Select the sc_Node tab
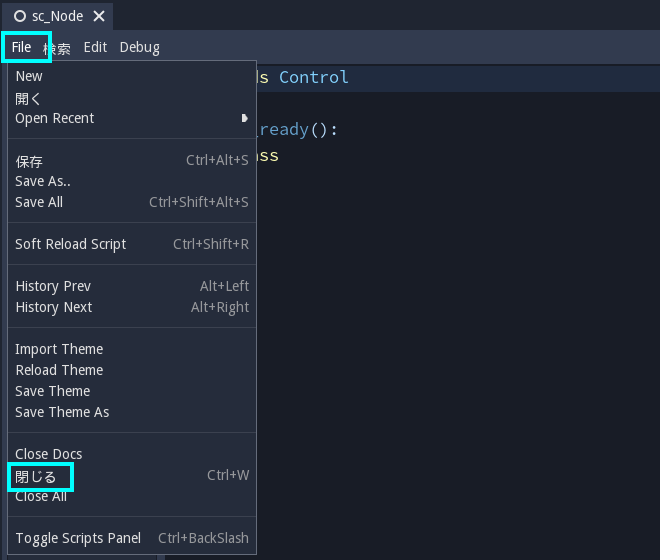Screen dimensions: 660x560 pos(57,16)
